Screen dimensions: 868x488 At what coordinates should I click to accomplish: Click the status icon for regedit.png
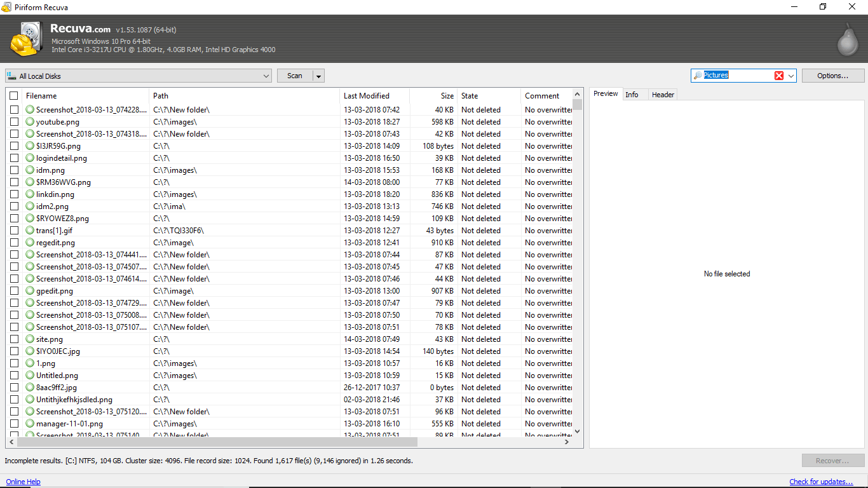click(x=30, y=243)
